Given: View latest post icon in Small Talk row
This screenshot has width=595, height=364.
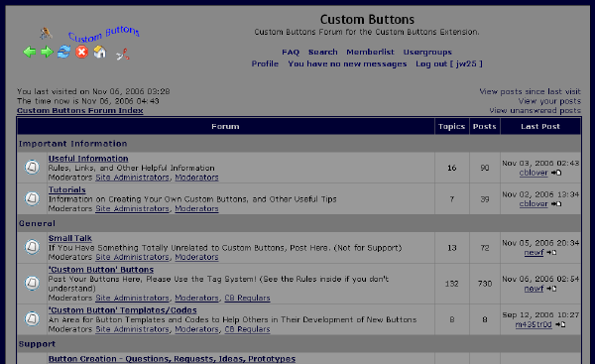Looking at the screenshot, I should coord(551,252).
